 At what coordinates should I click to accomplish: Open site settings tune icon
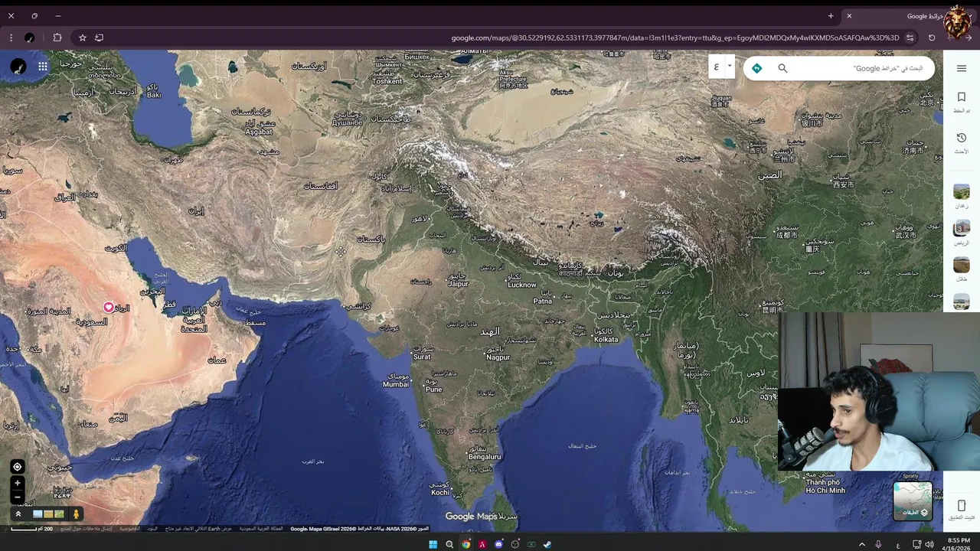point(910,37)
